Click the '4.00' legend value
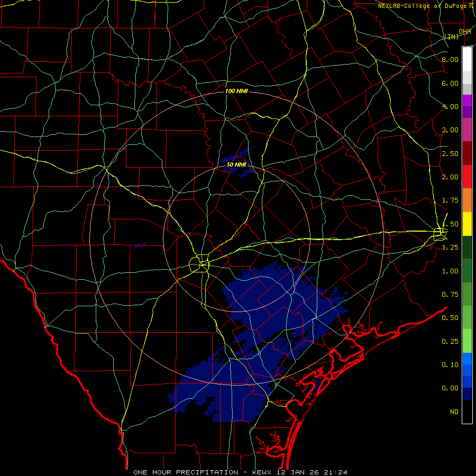 point(450,106)
